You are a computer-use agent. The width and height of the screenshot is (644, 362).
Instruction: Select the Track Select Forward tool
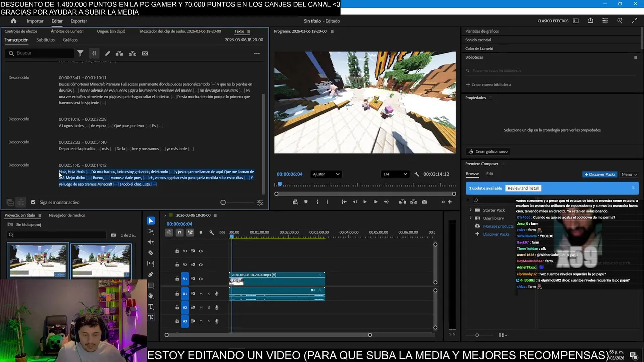point(151,232)
